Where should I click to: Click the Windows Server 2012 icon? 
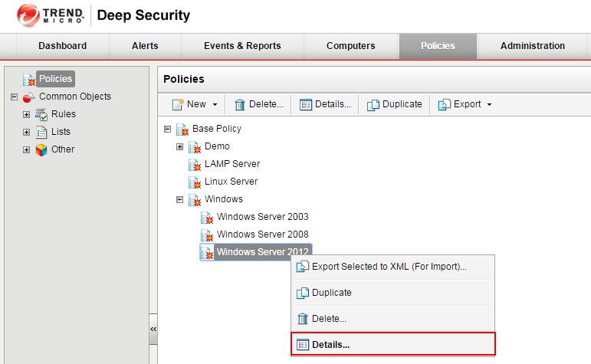point(207,253)
